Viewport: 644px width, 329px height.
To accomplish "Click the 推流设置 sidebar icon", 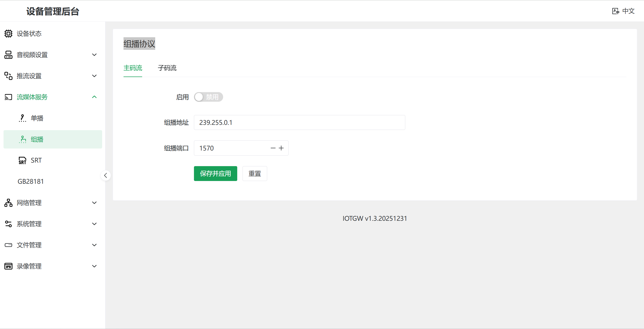I will [8, 76].
